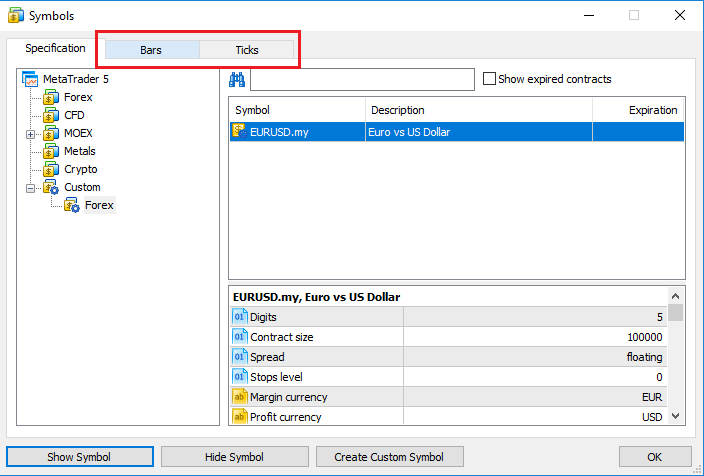Click the MOEX group folder icon
This screenshot has height=476, width=704.
[51, 133]
